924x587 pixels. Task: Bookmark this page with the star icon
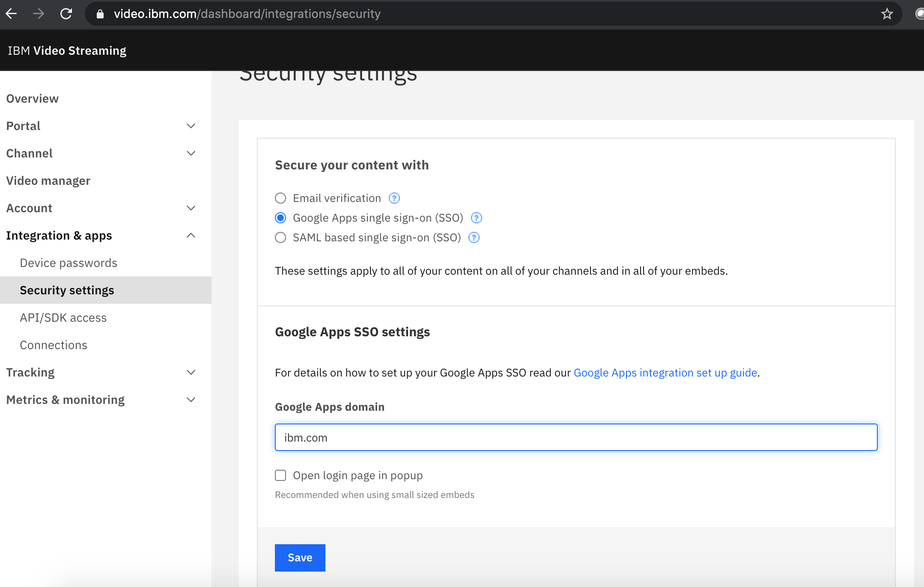tap(887, 14)
